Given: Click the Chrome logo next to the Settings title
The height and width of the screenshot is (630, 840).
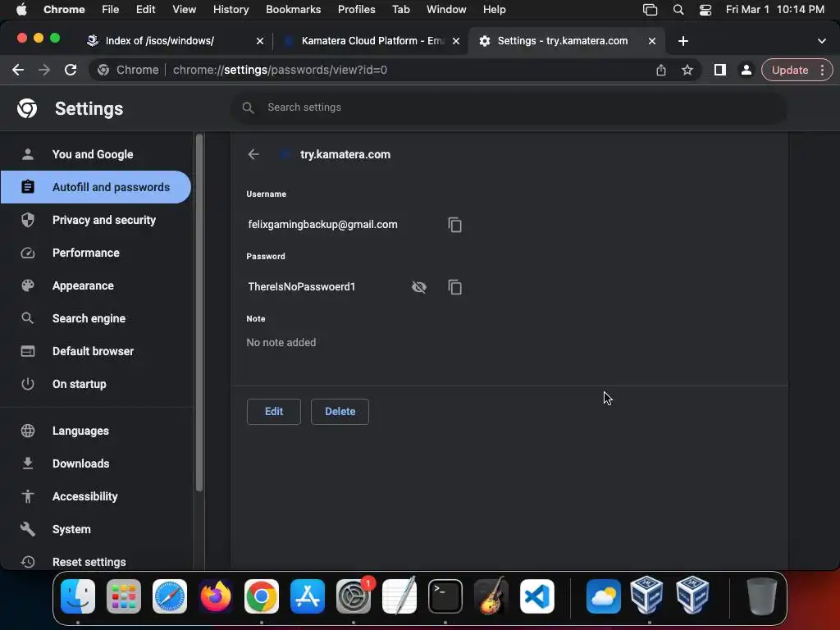Looking at the screenshot, I should 27,108.
